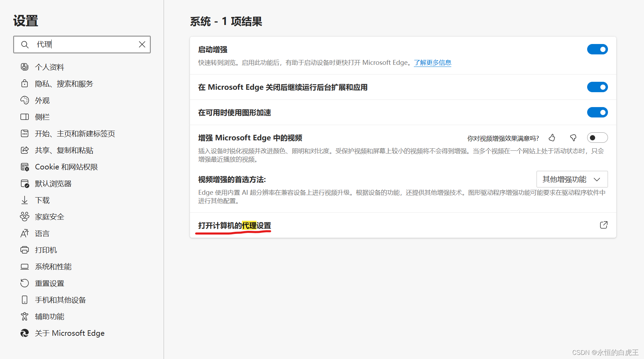Click the search magnifier icon

coord(25,45)
